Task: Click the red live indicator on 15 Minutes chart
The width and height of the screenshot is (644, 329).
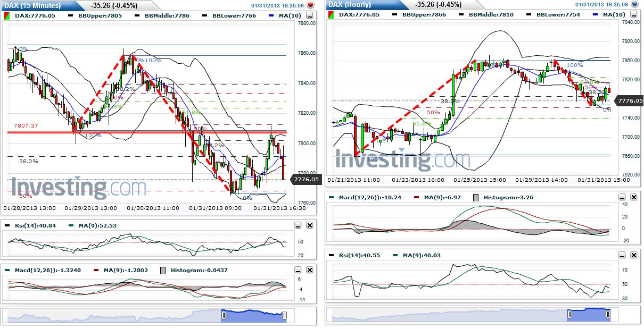Action: 310,5
